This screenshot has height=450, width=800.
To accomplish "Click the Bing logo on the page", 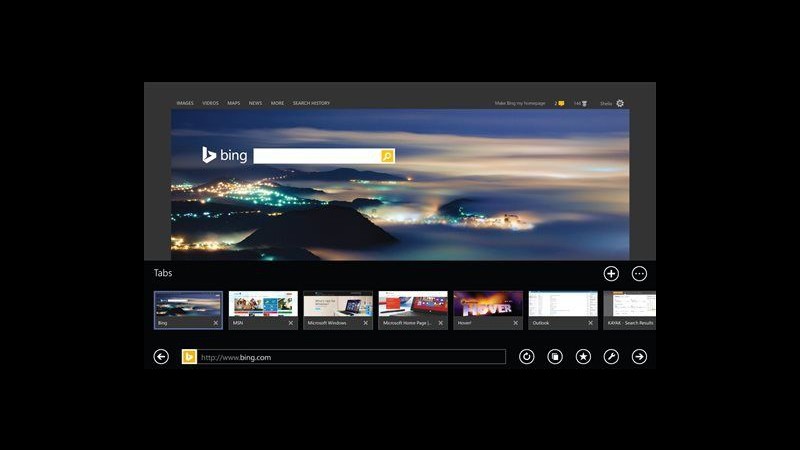I will (x=224, y=155).
